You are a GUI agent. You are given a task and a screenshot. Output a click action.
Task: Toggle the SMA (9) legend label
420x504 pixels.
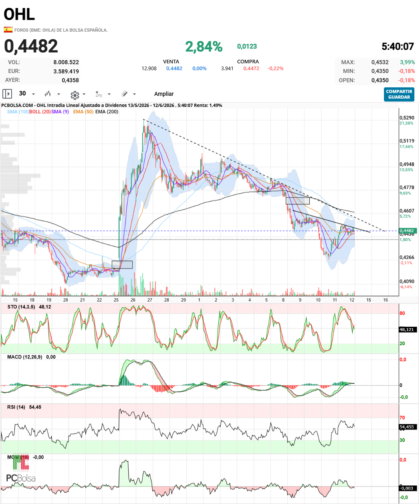tap(60, 112)
